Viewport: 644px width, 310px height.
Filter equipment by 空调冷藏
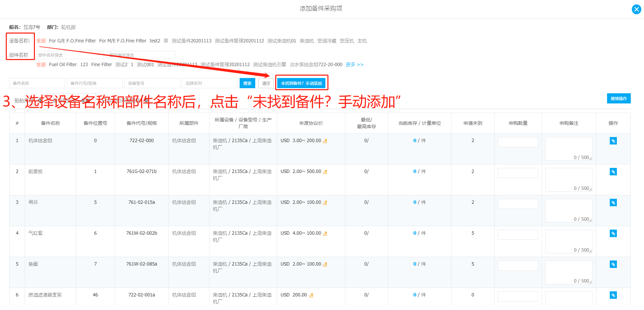point(327,41)
